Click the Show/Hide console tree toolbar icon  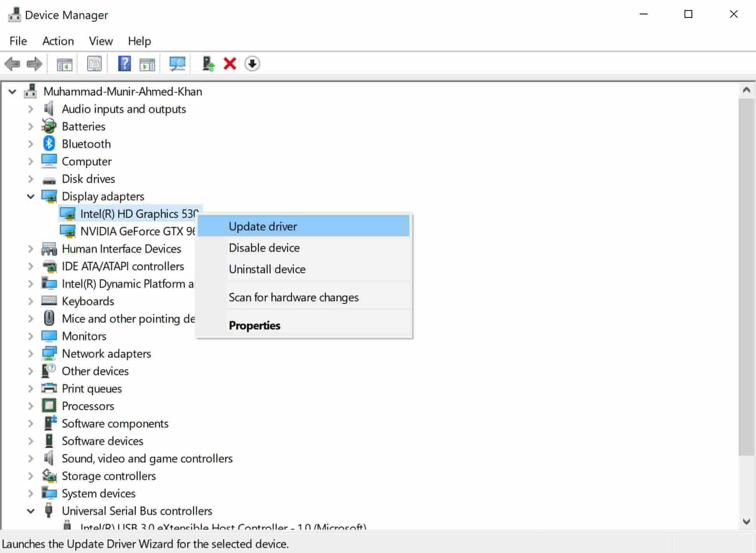[65, 63]
